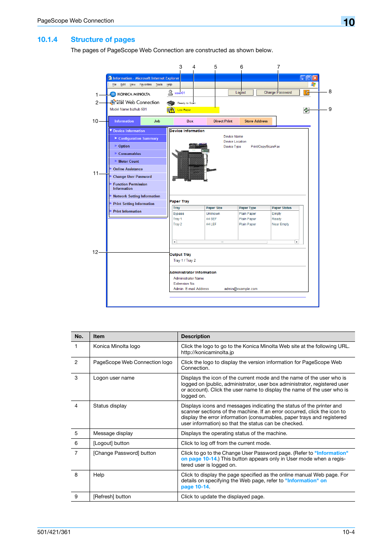Click the Structure of pages heading
Viewport: 392px width, 555px height.
point(103,39)
